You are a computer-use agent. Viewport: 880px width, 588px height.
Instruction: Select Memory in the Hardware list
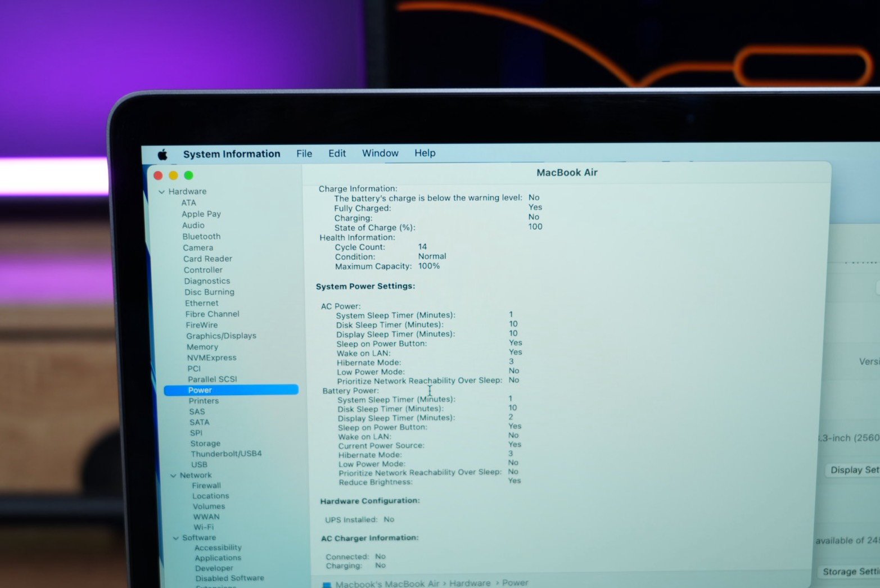click(202, 347)
